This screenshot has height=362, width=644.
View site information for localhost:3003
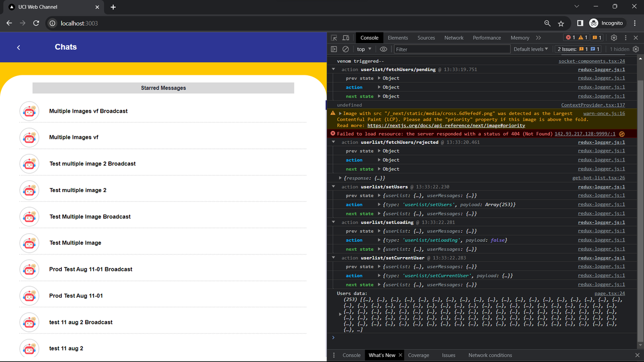point(52,23)
